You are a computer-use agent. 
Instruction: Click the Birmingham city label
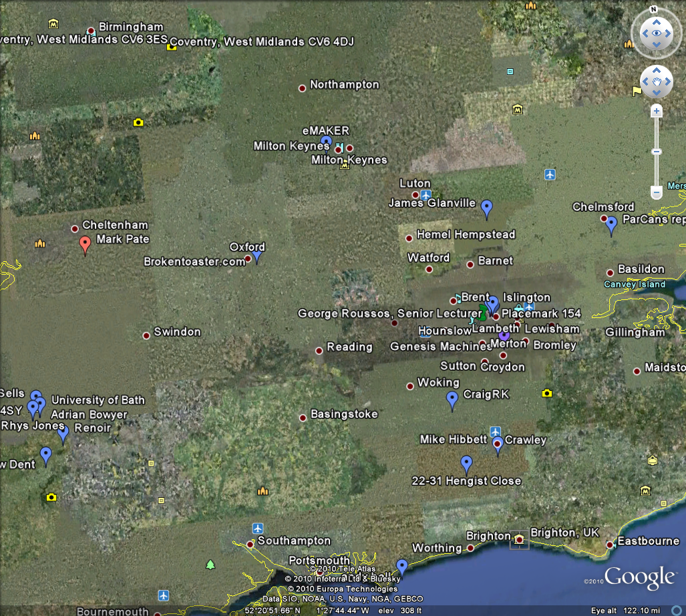pyautogui.click(x=131, y=27)
